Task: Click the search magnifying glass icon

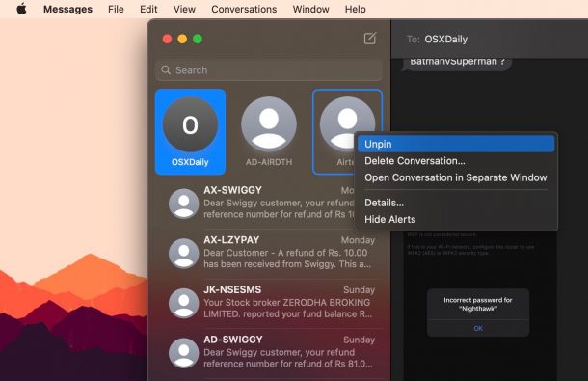Action: (x=166, y=69)
